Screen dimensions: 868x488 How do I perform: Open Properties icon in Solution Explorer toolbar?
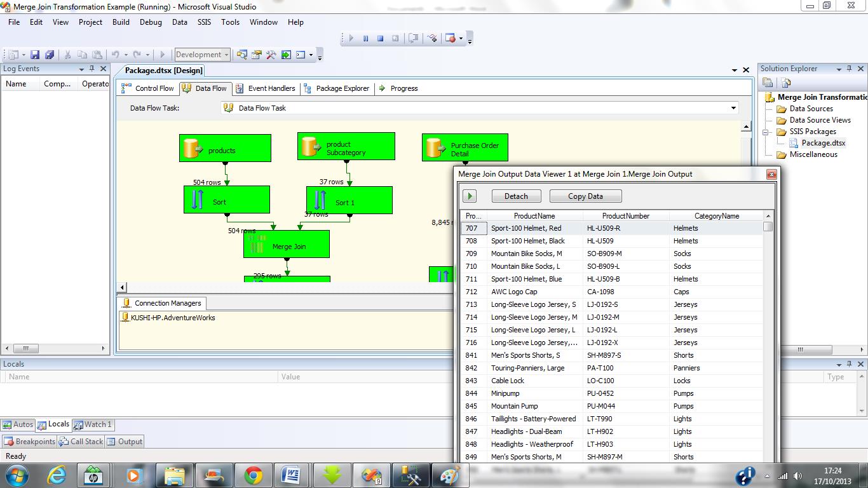click(x=768, y=83)
